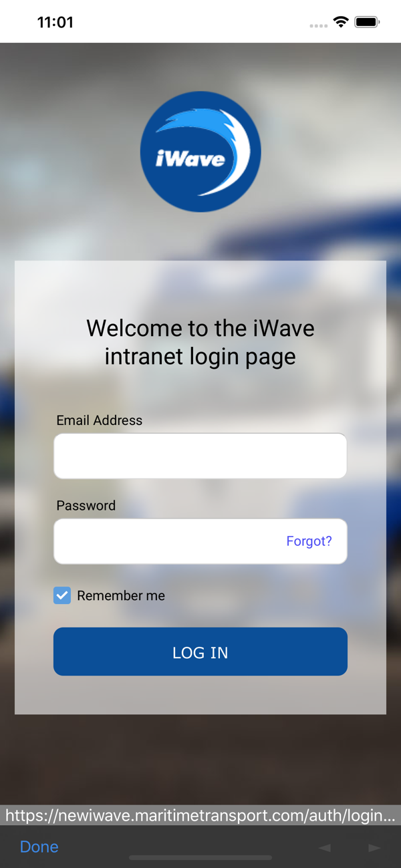Screen dimensions: 401x868
Task: Go forward with the right arrow
Action: 374,847
